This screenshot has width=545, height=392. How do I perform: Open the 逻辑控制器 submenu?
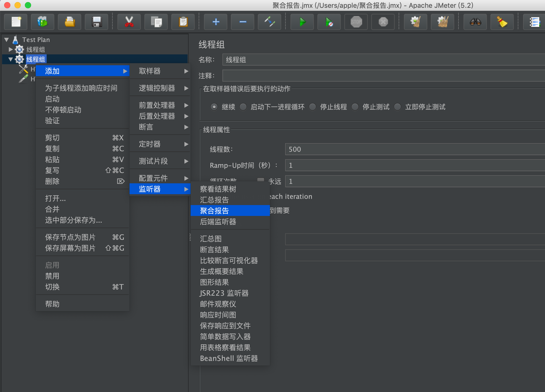click(x=160, y=88)
